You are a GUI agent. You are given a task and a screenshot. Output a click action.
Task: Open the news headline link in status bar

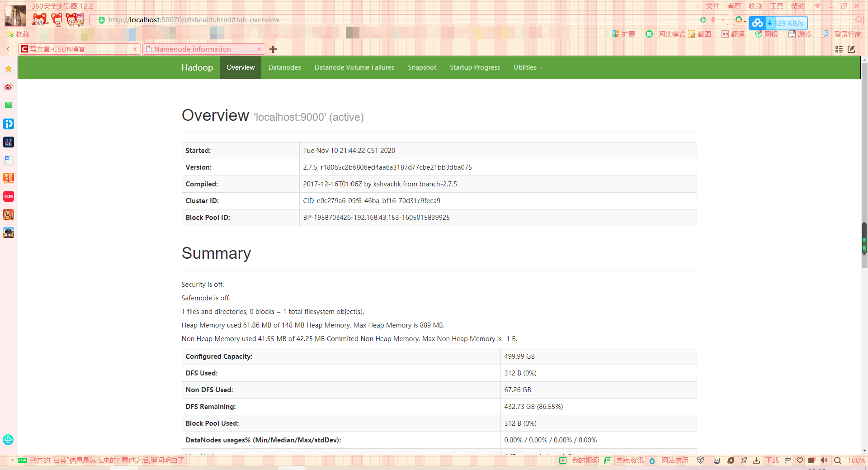[110, 460]
